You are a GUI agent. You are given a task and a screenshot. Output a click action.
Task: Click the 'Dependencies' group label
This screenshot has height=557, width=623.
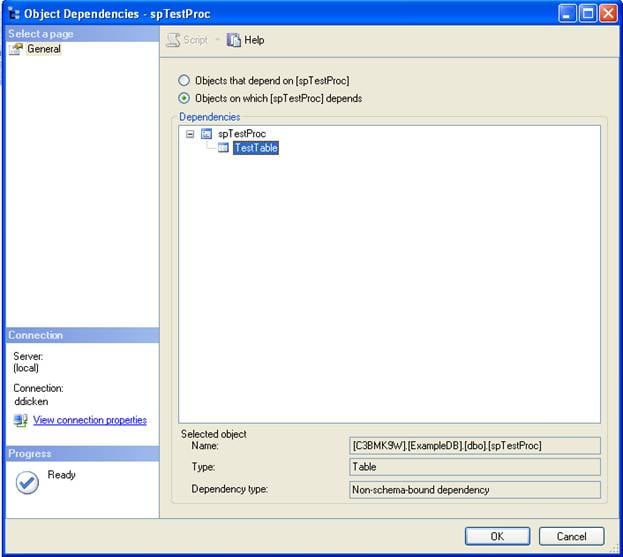coord(209,117)
